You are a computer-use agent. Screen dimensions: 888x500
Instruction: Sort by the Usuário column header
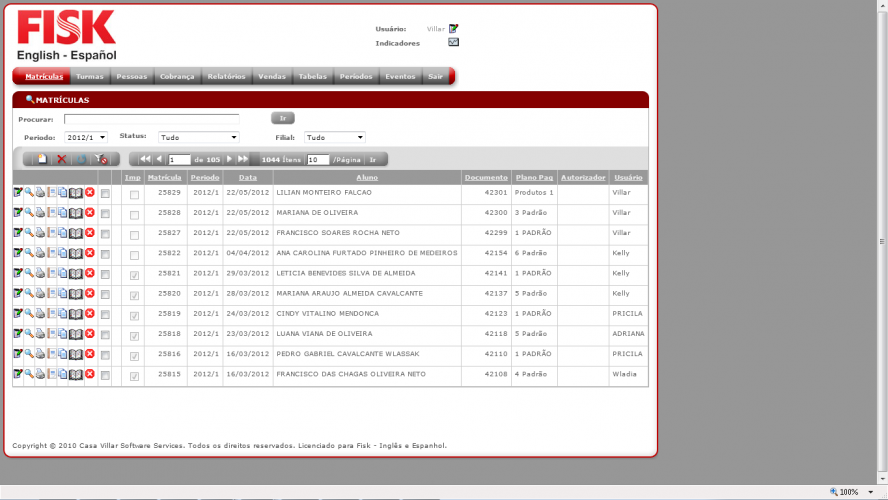(628, 177)
